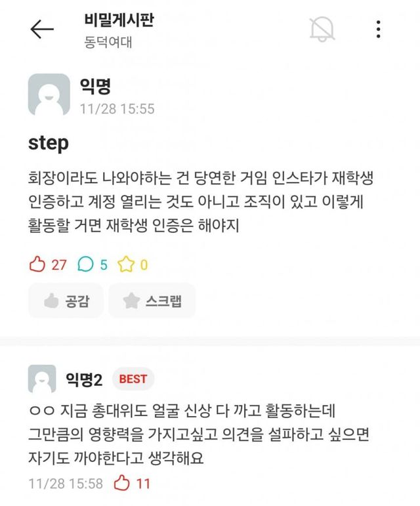The width and height of the screenshot is (420, 506).
Task: Tap the back arrow
Action: point(42,29)
